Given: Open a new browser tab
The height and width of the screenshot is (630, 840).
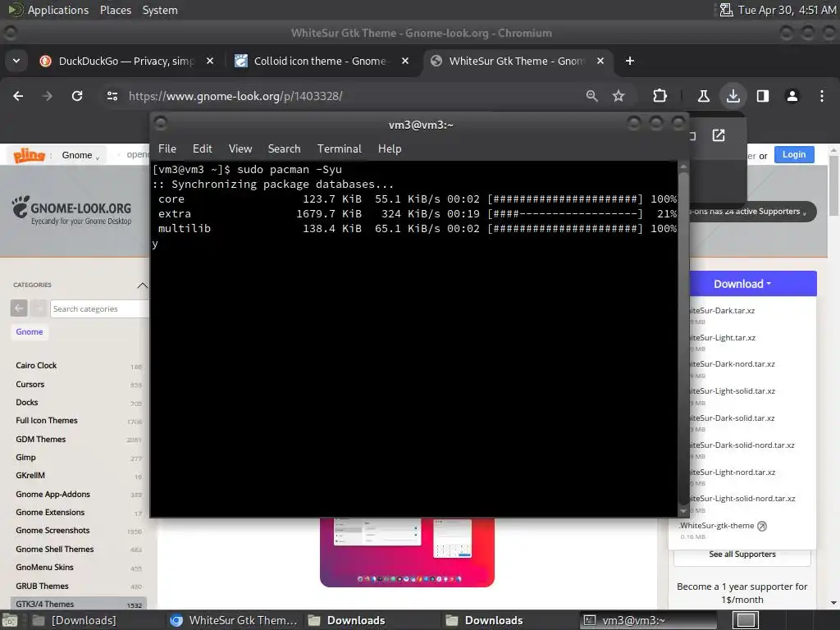Looking at the screenshot, I should coord(630,61).
